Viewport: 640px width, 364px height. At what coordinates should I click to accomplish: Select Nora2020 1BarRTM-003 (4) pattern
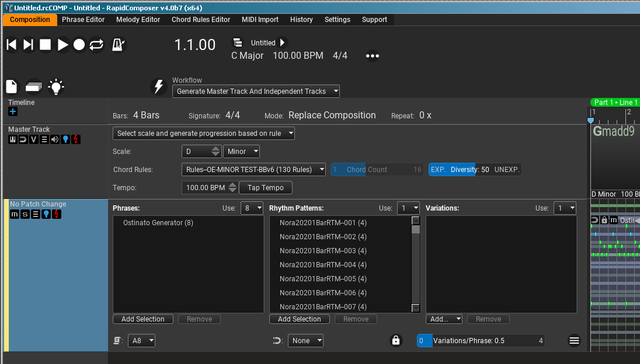323,251
